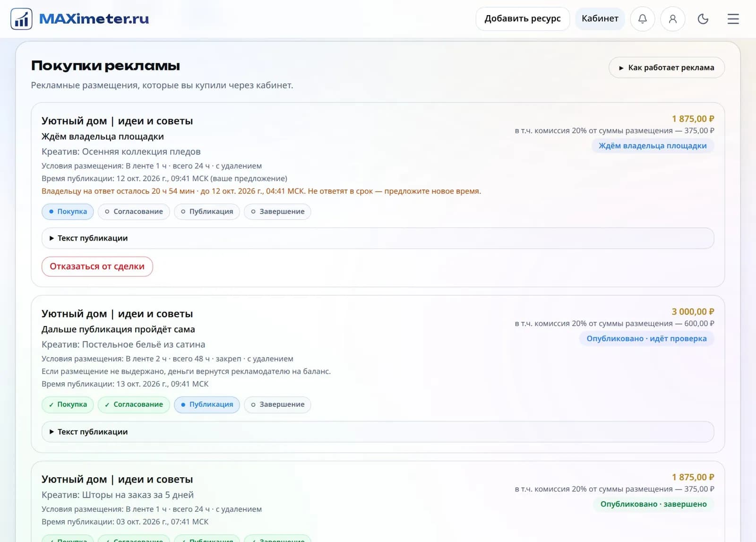Click channel title in Шторы на заказ card

117,479
